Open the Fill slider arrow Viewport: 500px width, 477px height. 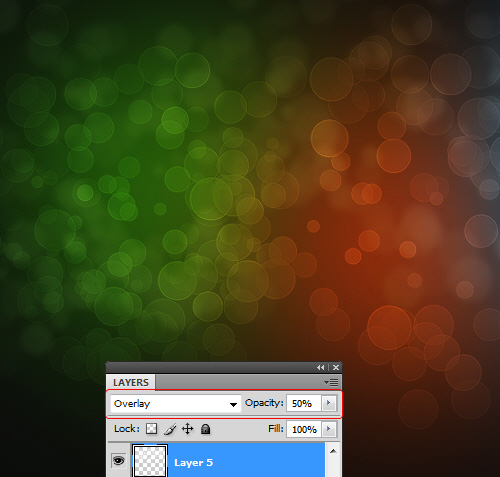click(x=329, y=429)
